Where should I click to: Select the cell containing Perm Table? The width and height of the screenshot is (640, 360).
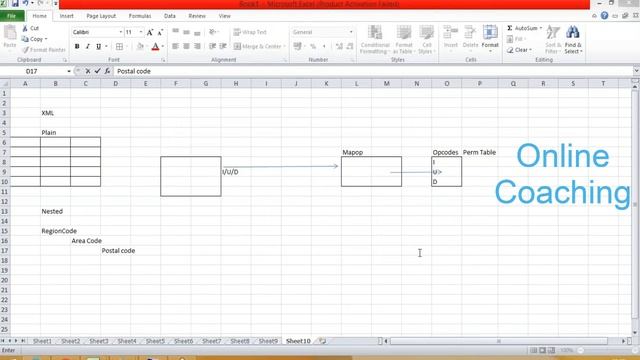click(x=480, y=152)
